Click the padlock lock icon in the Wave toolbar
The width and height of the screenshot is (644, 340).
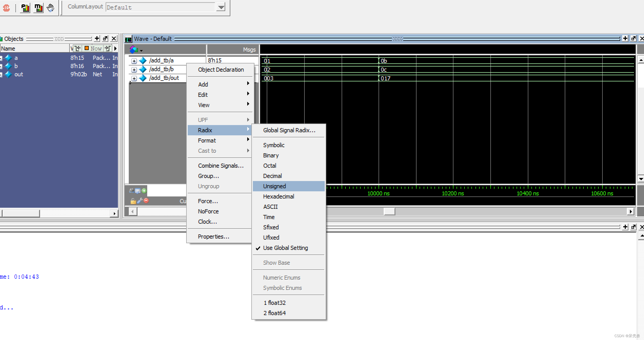(x=133, y=201)
